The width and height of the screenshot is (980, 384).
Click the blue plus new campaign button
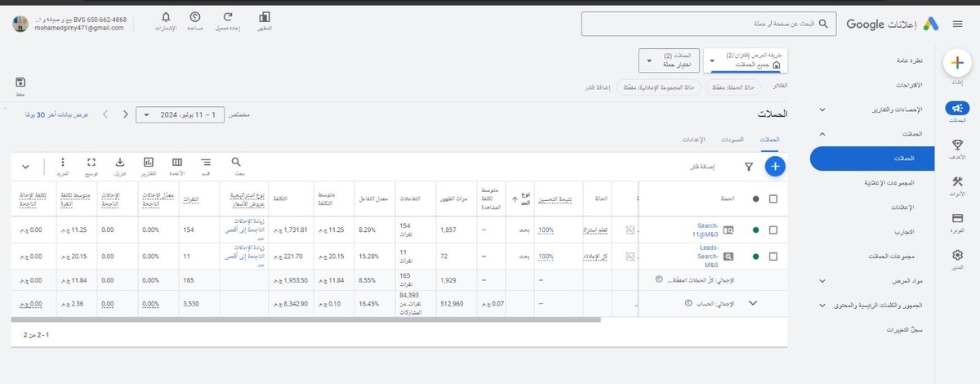[x=775, y=167]
